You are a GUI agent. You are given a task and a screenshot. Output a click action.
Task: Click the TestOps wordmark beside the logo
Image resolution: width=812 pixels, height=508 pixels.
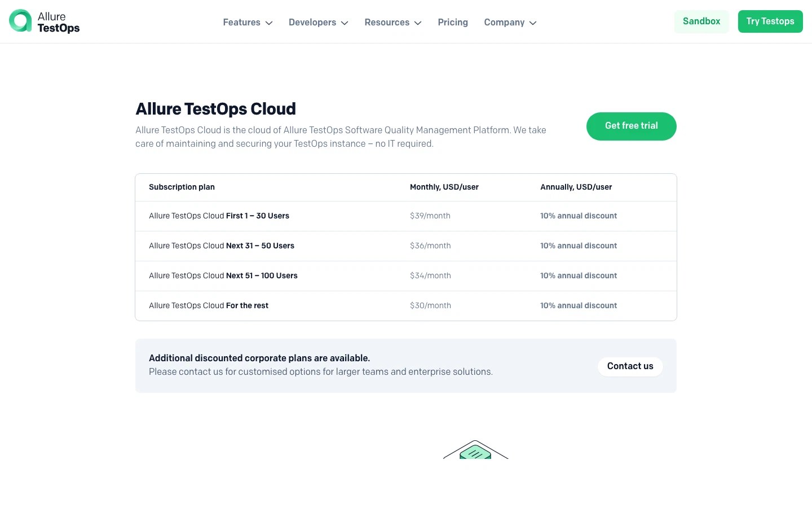pos(59,28)
